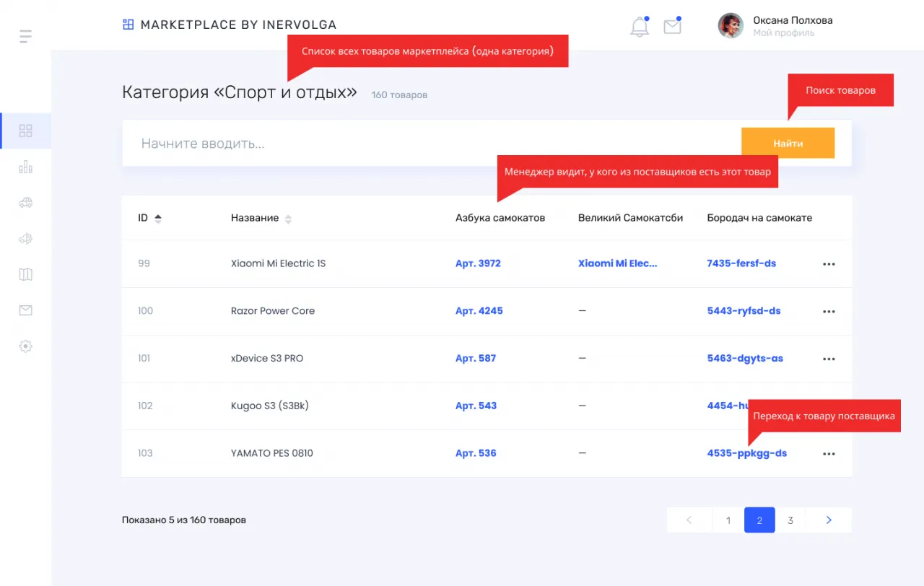Open Оксана Полхова profile avatar

[731, 26]
